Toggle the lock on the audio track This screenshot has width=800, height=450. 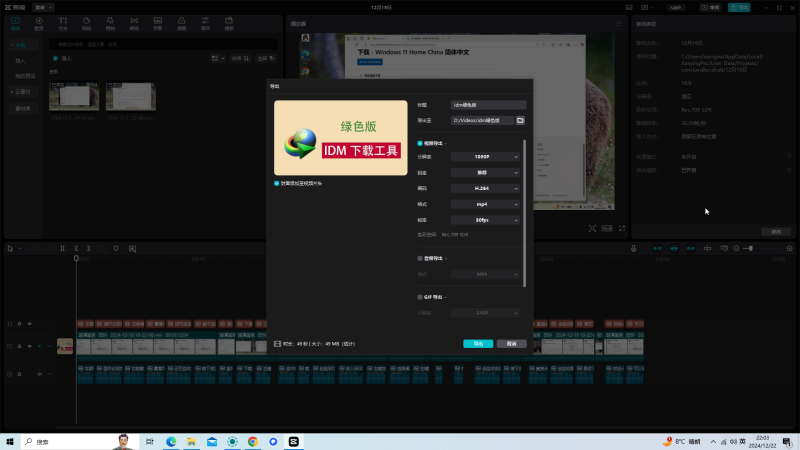[x=19, y=374]
